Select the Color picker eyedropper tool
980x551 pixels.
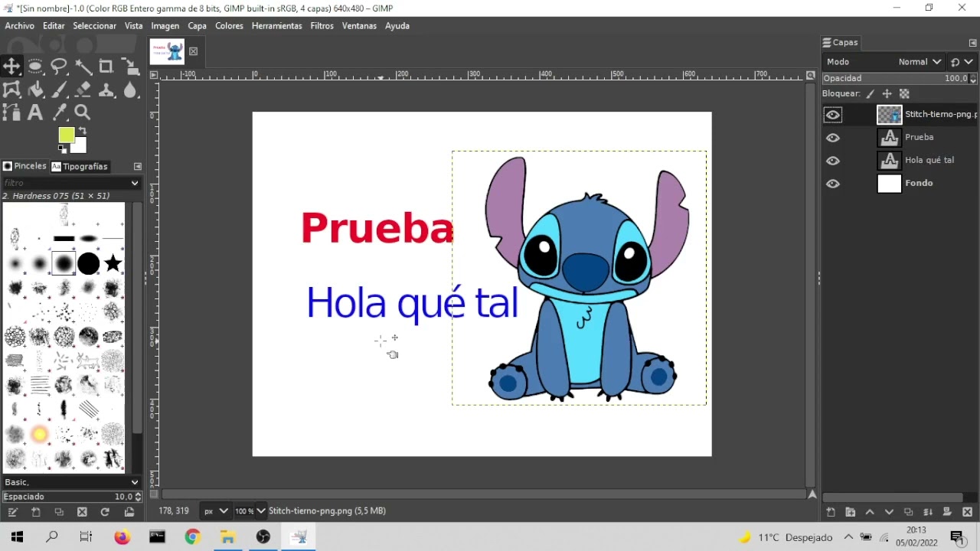pos(59,113)
